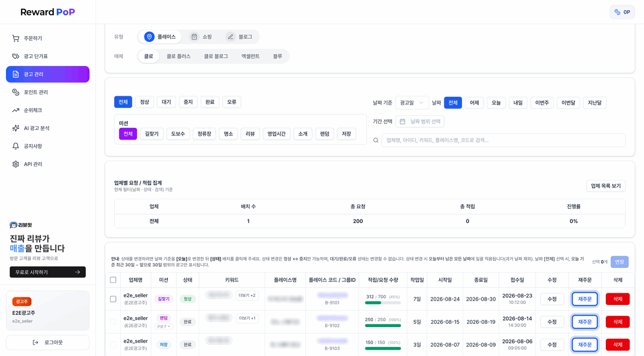Switch to 블루 media tab

coord(277,56)
